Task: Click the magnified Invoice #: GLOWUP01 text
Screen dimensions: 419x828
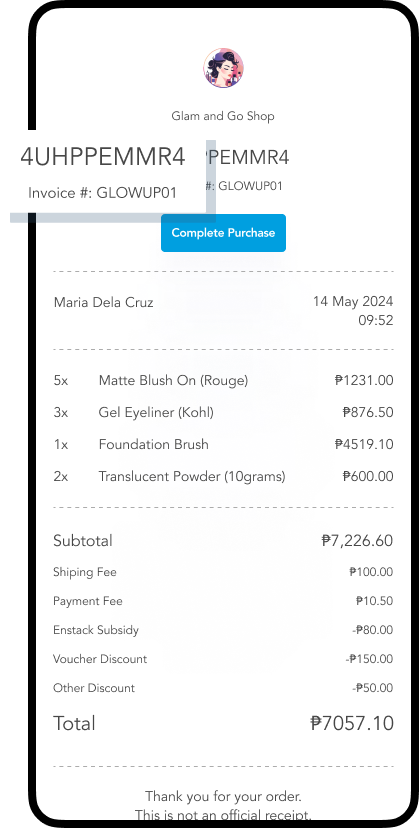Action: [103, 193]
